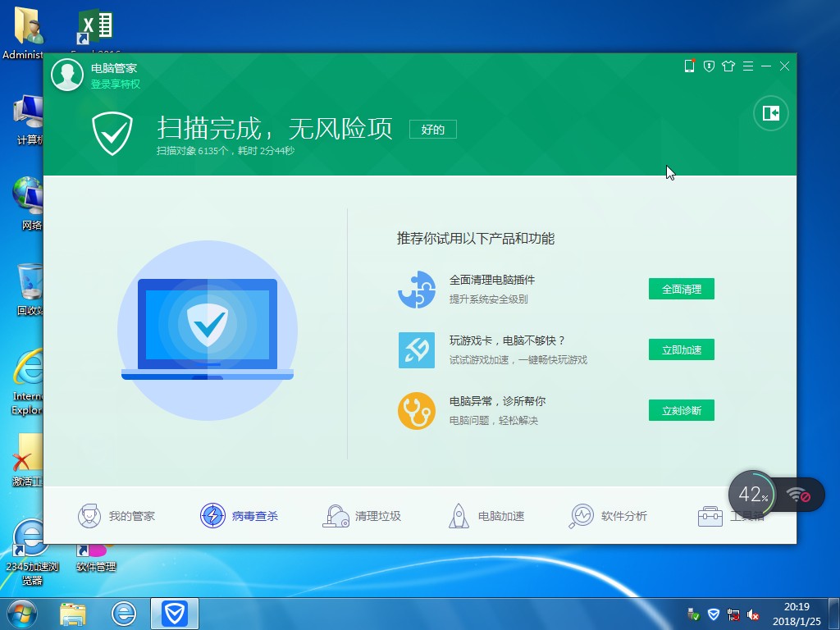Click the wifi blocked icon on floating widget
Viewport: 840px width, 630px height.
(798, 495)
